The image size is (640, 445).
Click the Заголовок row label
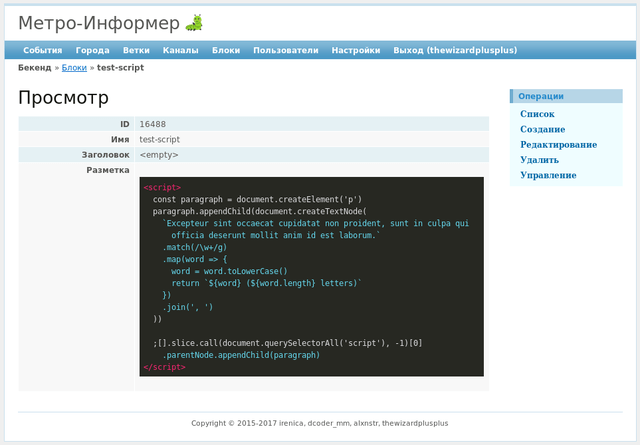105,155
